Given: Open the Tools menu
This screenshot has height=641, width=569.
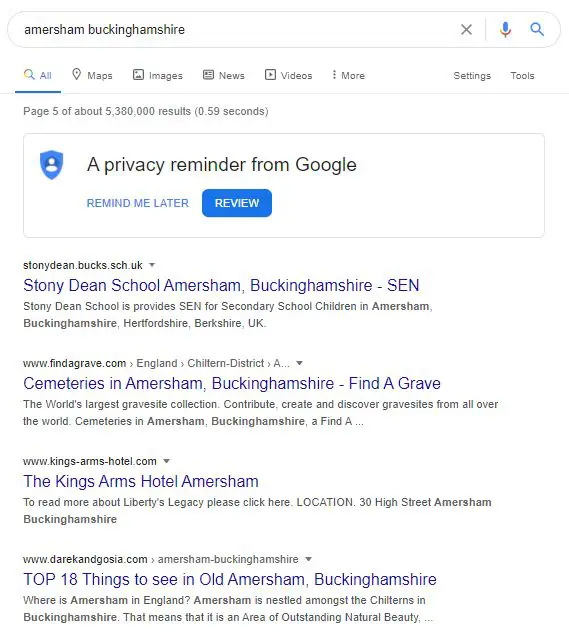Looking at the screenshot, I should point(522,76).
